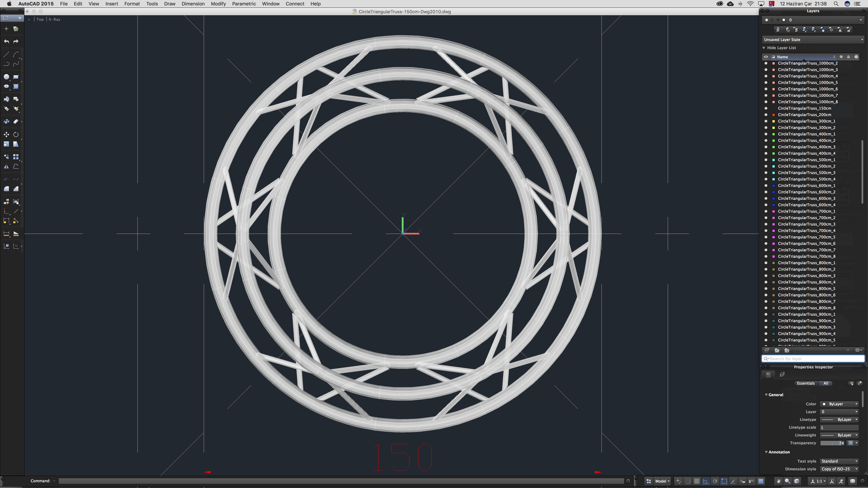The image size is (868, 488).
Task: Switch to All properties view
Action: (826, 383)
